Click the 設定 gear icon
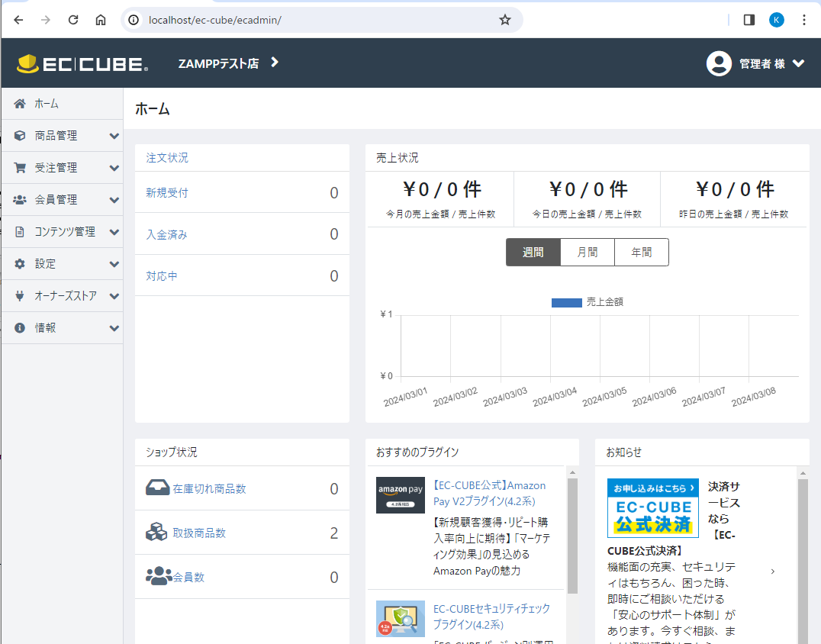Image resolution: width=821 pixels, height=644 pixels. point(20,264)
